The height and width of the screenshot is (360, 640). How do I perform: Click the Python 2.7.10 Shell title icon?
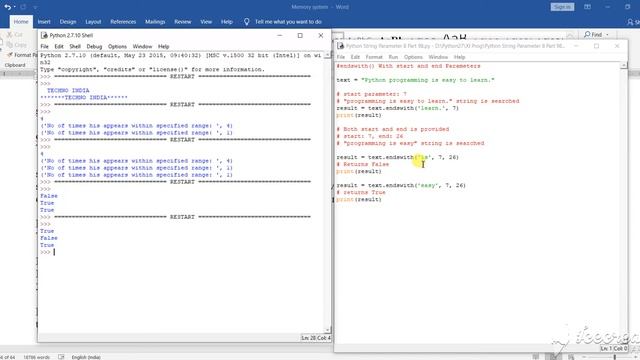(44, 36)
